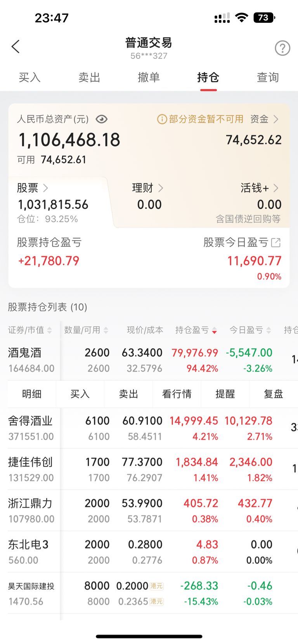This screenshot has width=298, height=644.
Task: Open 理财 section chevron
Action: tap(161, 188)
